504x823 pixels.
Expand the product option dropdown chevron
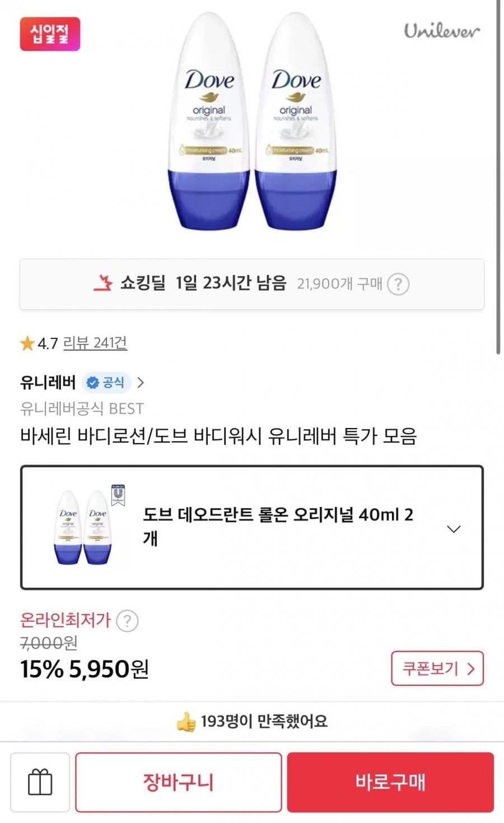454,528
